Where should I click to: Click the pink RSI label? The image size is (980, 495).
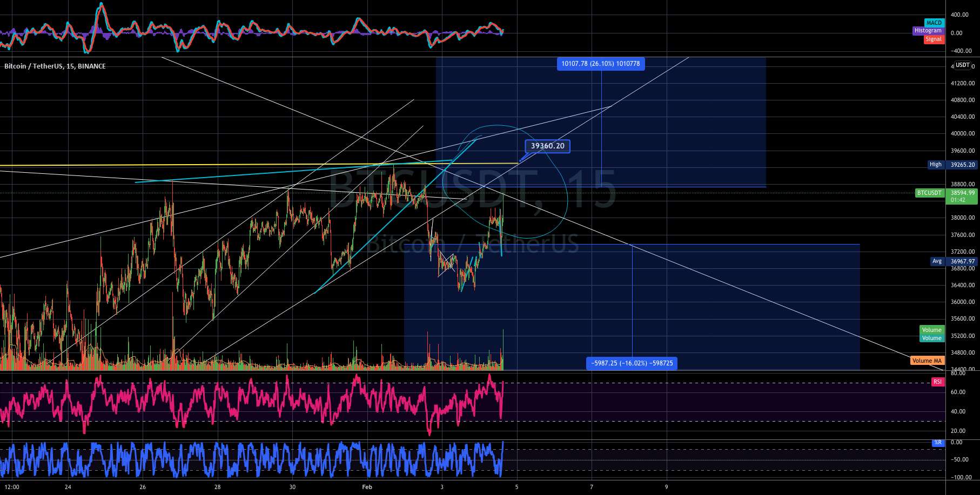tap(937, 382)
